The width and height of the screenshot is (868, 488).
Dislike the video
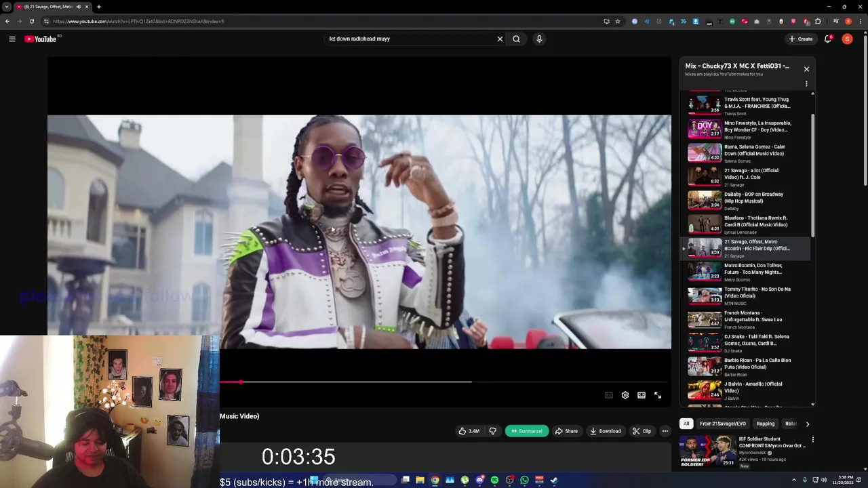click(x=493, y=431)
